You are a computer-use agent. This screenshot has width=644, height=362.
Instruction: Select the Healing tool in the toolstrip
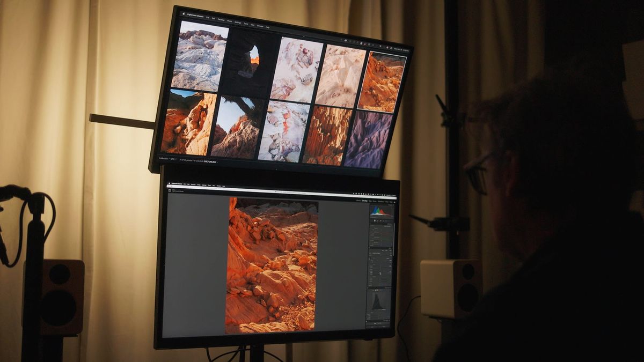(x=377, y=221)
